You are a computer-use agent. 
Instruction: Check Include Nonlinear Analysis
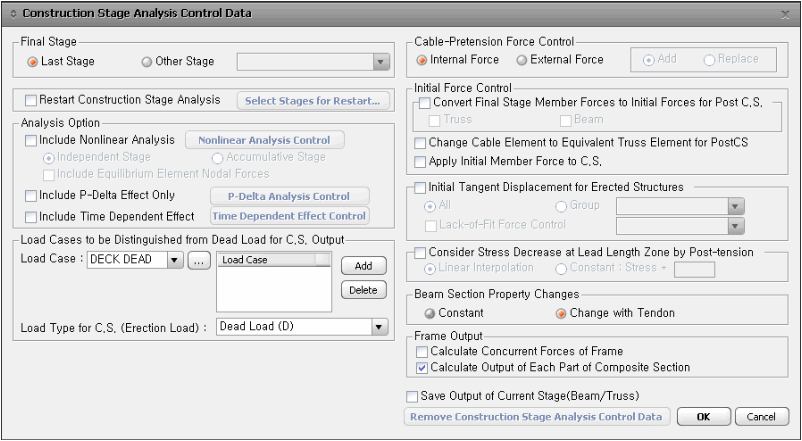coord(31,140)
